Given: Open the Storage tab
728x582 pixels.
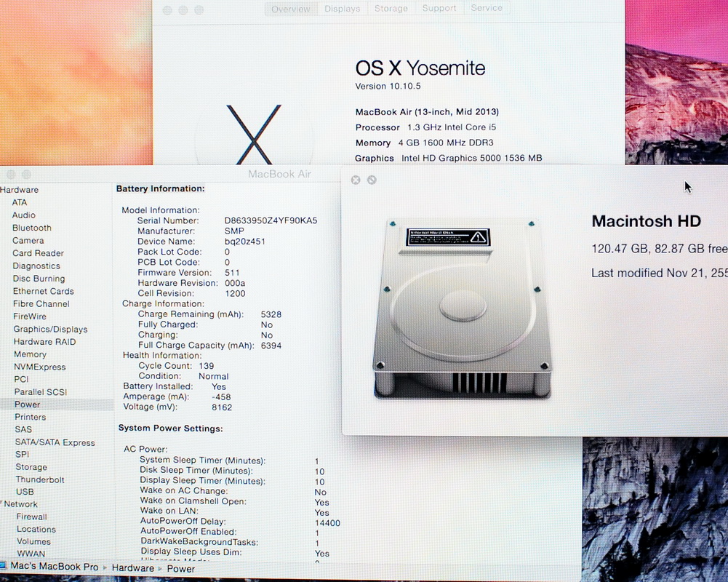Looking at the screenshot, I should coord(391,8).
